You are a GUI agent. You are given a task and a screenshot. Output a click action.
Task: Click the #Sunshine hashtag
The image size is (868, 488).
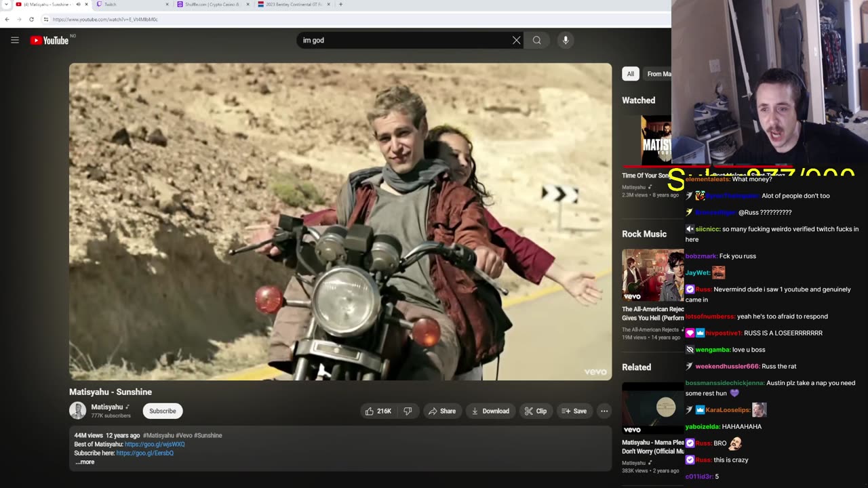[x=208, y=436]
